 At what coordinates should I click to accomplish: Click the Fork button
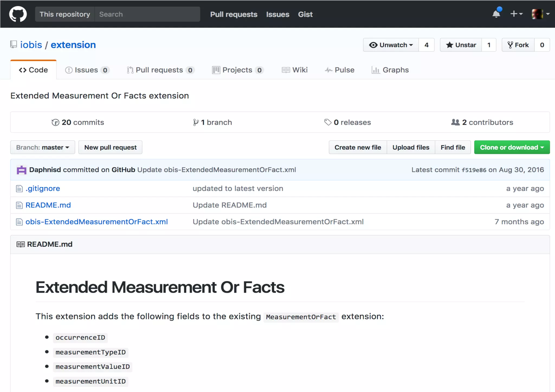pyautogui.click(x=518, y=45)
